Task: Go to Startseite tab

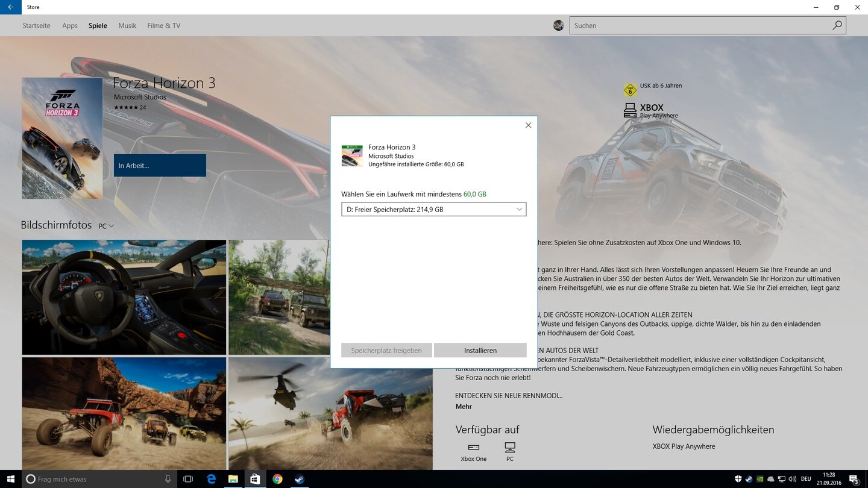Action: pyautogui.click(x=36, y=25)
